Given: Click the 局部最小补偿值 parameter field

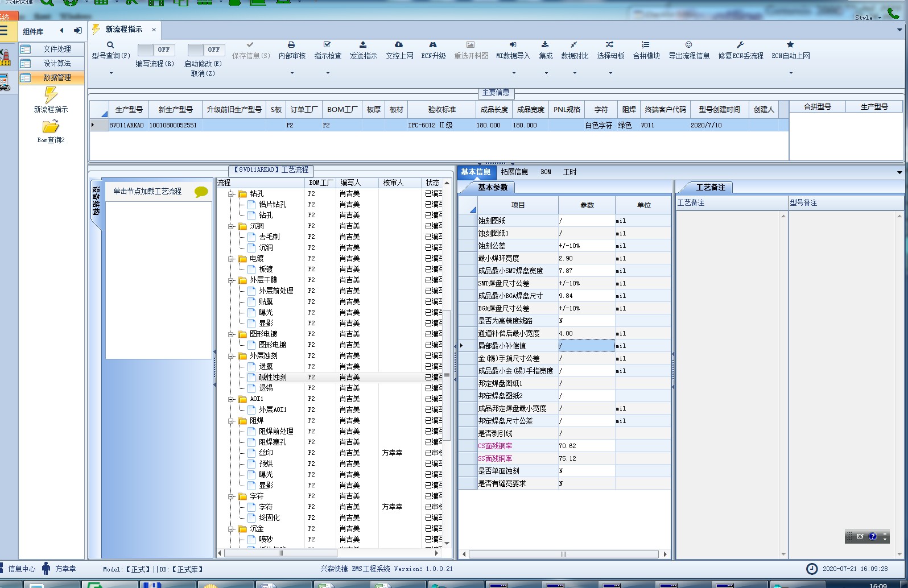Looking at the screenshot, I should pyautogui.click(x=586, y=346).
